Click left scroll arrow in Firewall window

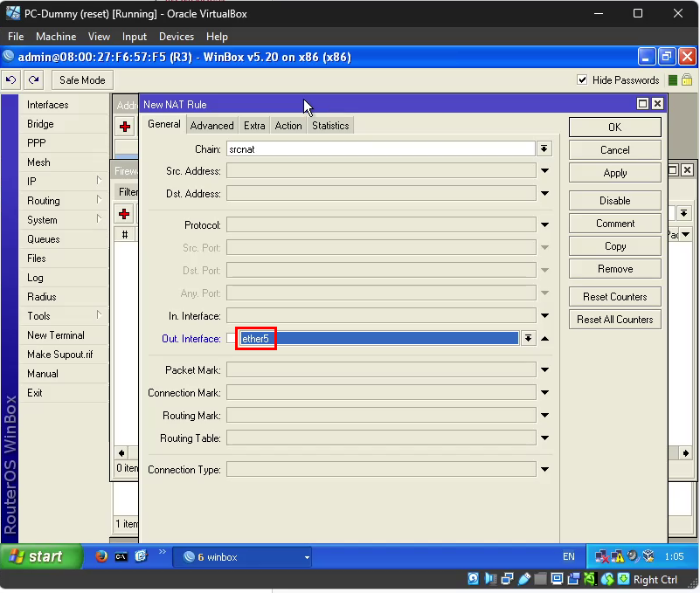tap(121, 453)
